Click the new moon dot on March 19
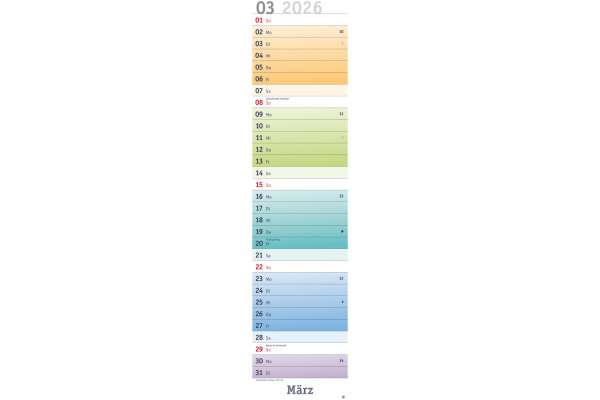Viewport: 600px width, 400px height. click(x=342, y=231)
